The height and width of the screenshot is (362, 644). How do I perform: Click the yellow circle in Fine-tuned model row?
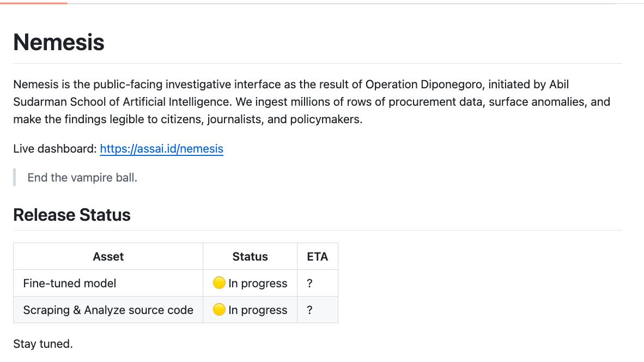click(x=219, y=283)
